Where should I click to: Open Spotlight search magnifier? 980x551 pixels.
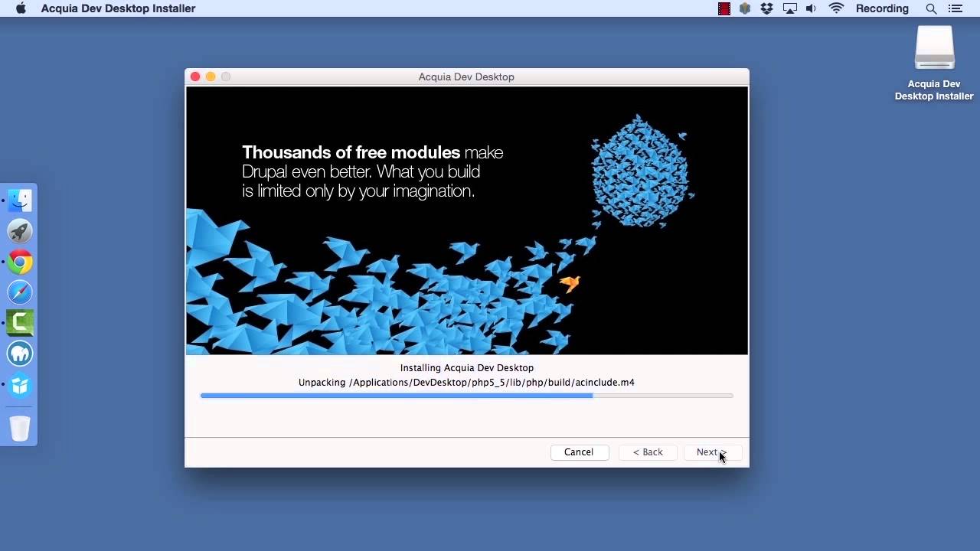(x=931, y=8)
